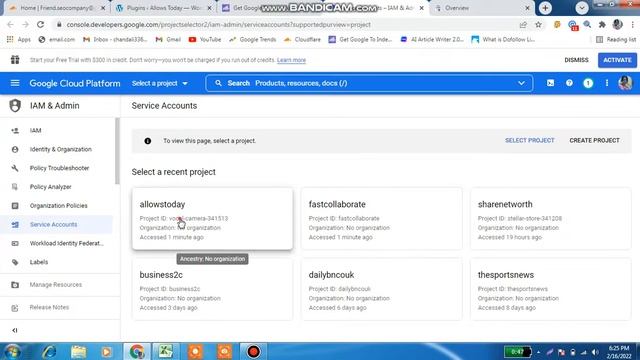Click the info icon in select project notice

148,141
